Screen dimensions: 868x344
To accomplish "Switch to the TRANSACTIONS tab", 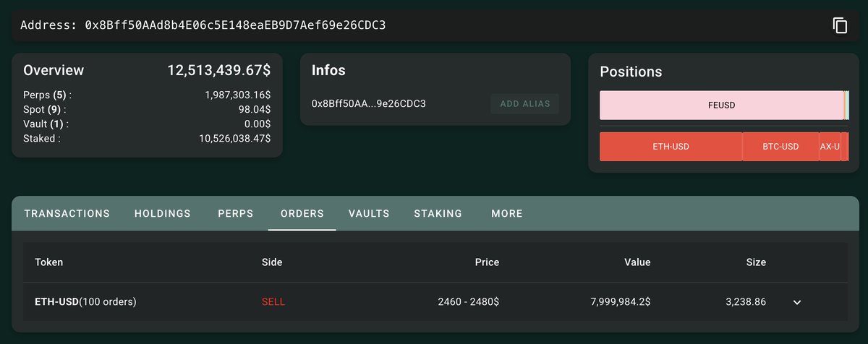I will click(x=67, y=214).
